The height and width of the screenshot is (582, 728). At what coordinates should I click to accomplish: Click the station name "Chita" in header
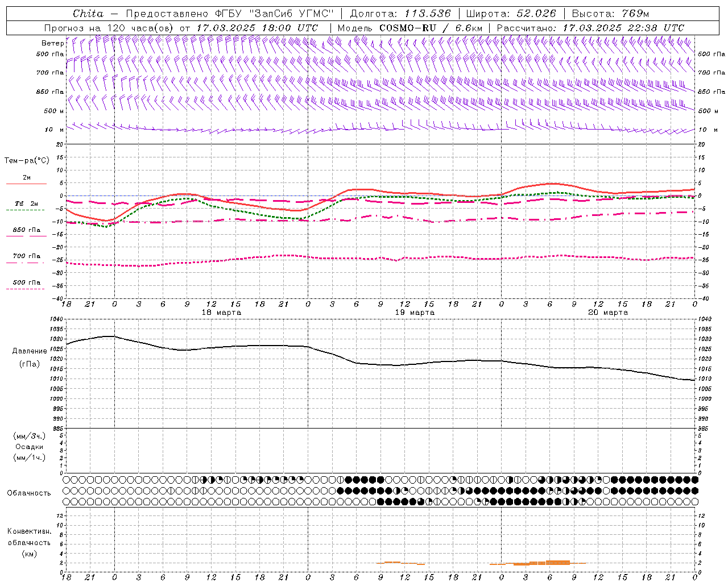point(88,14)
